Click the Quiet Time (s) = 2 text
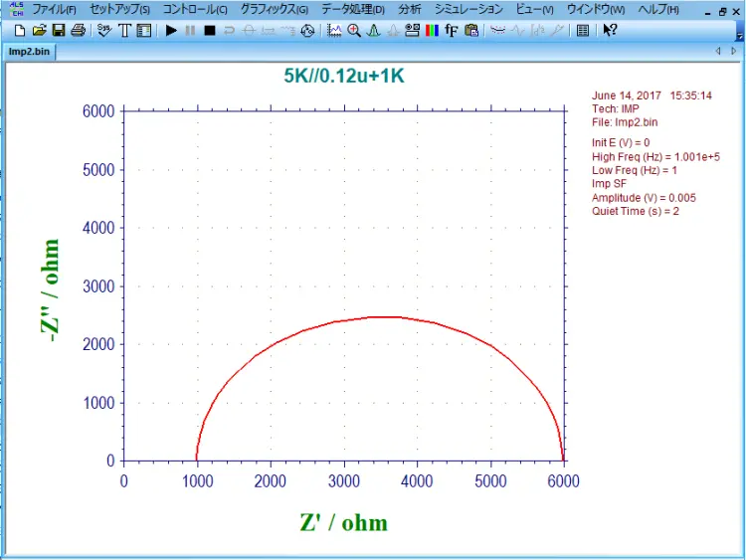This screenshot has width=746, height=560. [636, 211]
